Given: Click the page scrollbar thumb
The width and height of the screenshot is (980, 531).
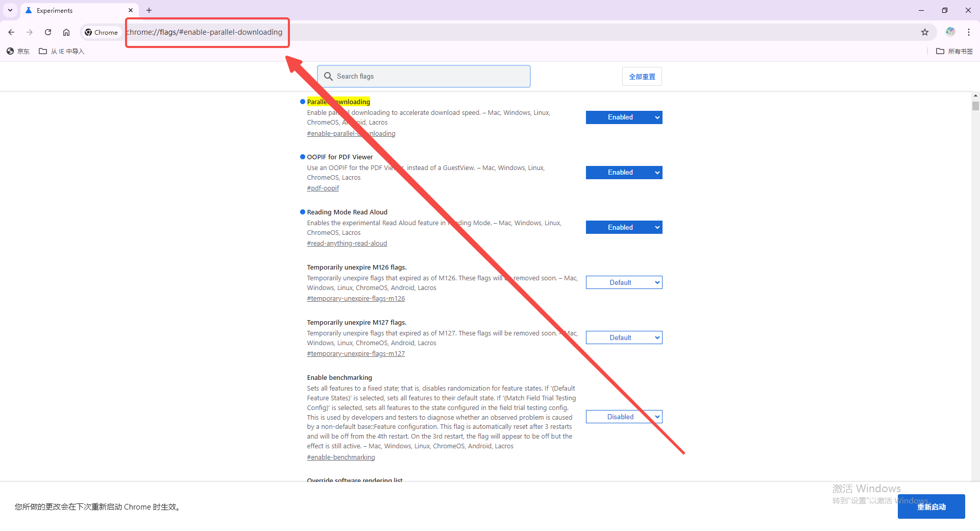Looking at the screenshot, I should click(x=975, y=106).
